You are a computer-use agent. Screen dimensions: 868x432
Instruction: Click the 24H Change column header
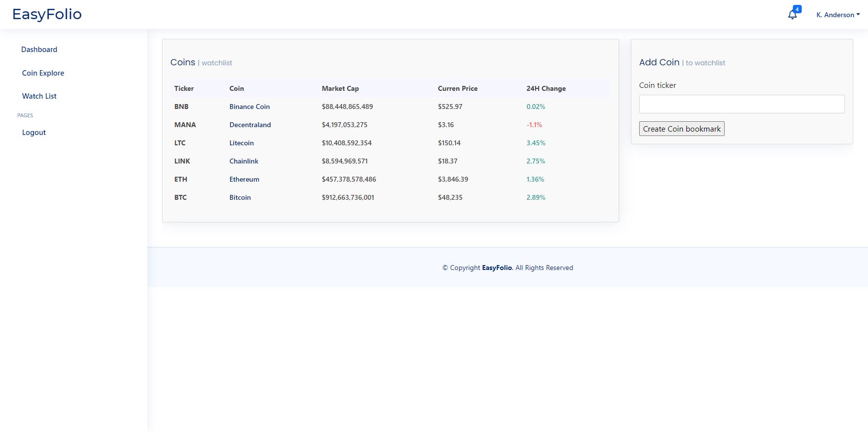[546, 88]
